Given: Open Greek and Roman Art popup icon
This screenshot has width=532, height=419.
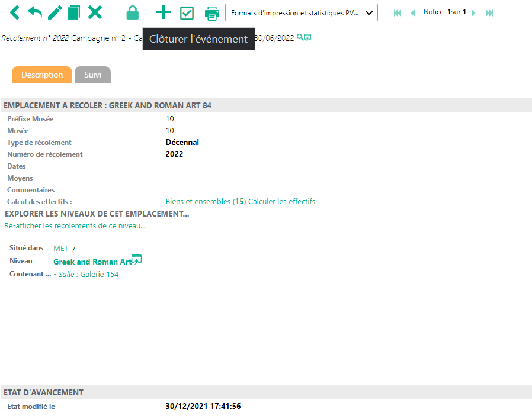Looking at the screenshot, I should click(137, 259).
